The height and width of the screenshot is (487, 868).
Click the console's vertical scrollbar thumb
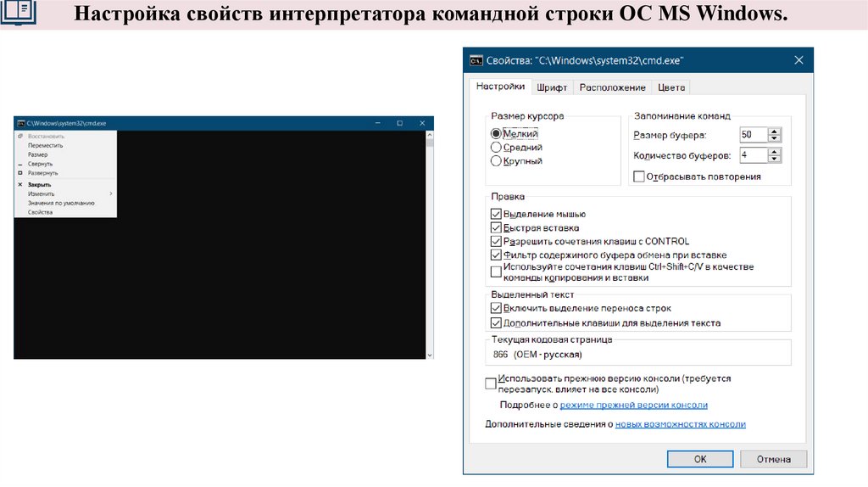point(430,143)
